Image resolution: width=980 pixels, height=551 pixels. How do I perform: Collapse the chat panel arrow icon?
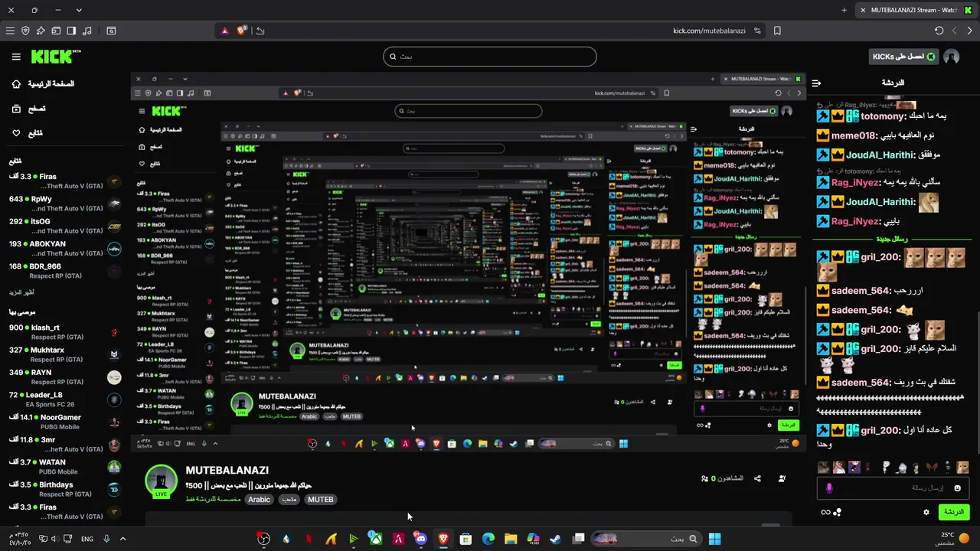[x=816, y=83]
